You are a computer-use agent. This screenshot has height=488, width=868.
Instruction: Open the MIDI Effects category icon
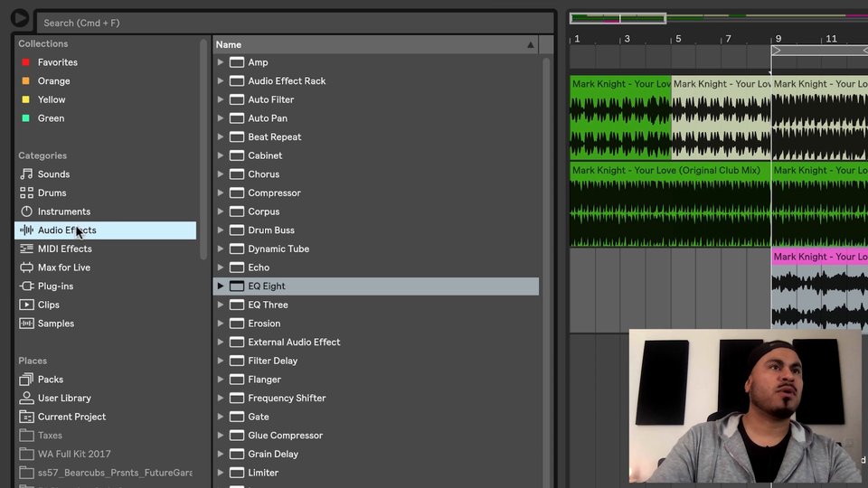26,249
